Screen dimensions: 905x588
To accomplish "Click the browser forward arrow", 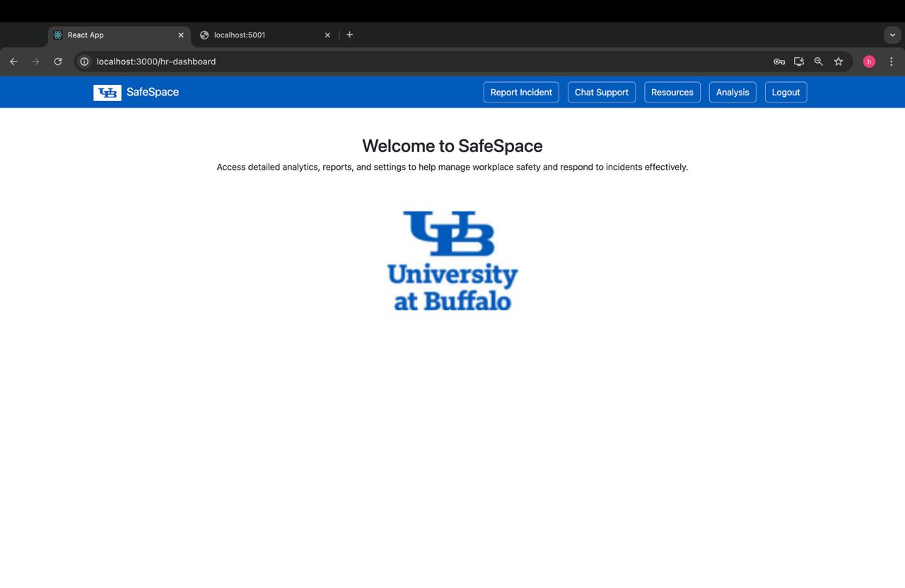I will 35,61.
